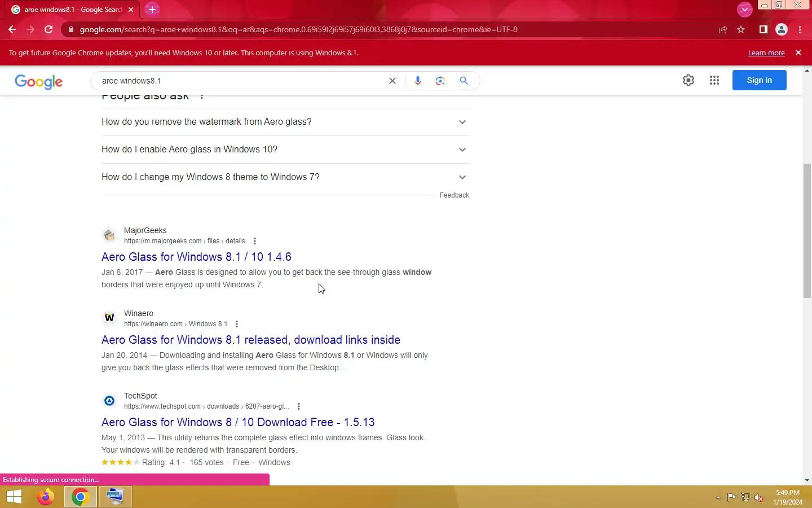Open Firefox from the taskbar
This screenshot has width=812, height=508.
click(x=46, y=497)
